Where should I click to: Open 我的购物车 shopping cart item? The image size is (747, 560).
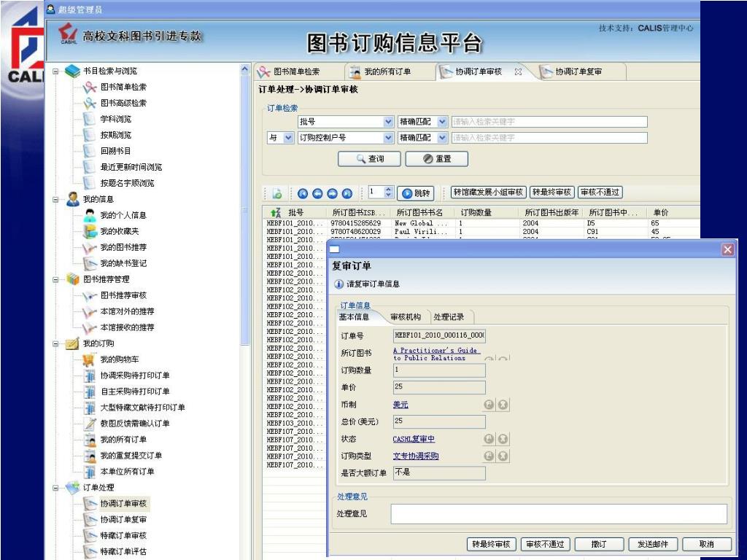[119, 359]
